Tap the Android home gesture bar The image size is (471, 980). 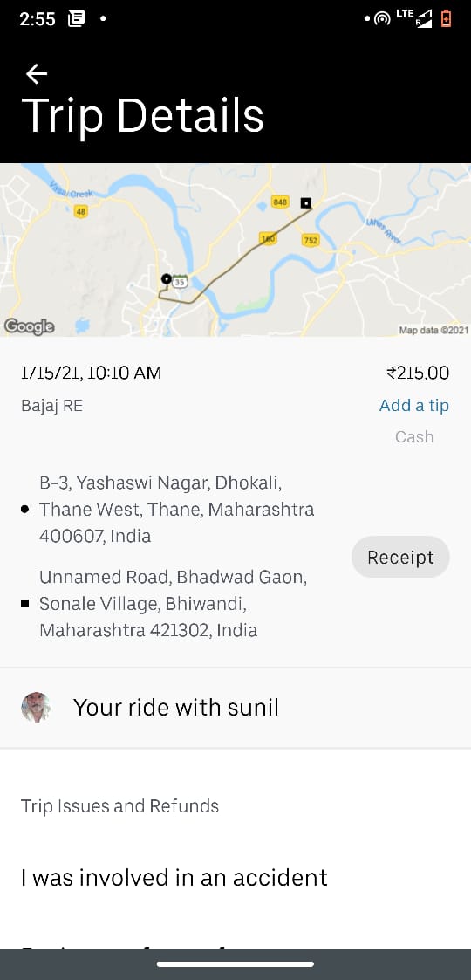tap(235, 964)
